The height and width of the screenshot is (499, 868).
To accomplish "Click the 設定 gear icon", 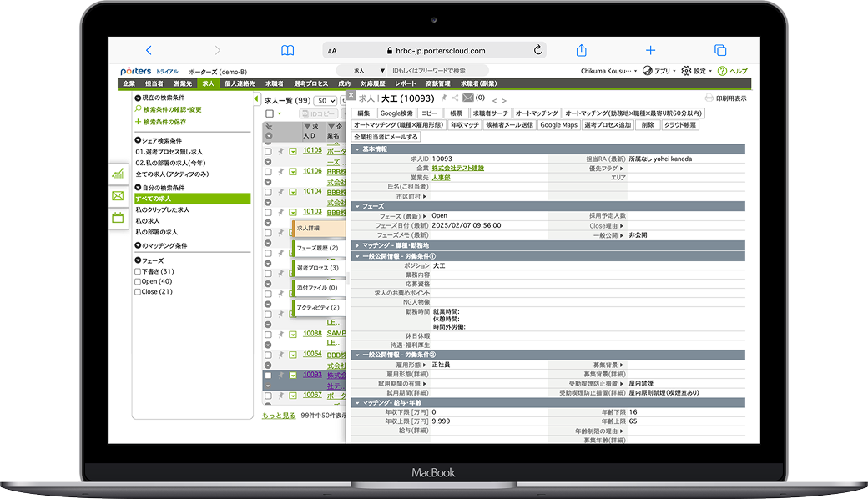I will (686, 71).
